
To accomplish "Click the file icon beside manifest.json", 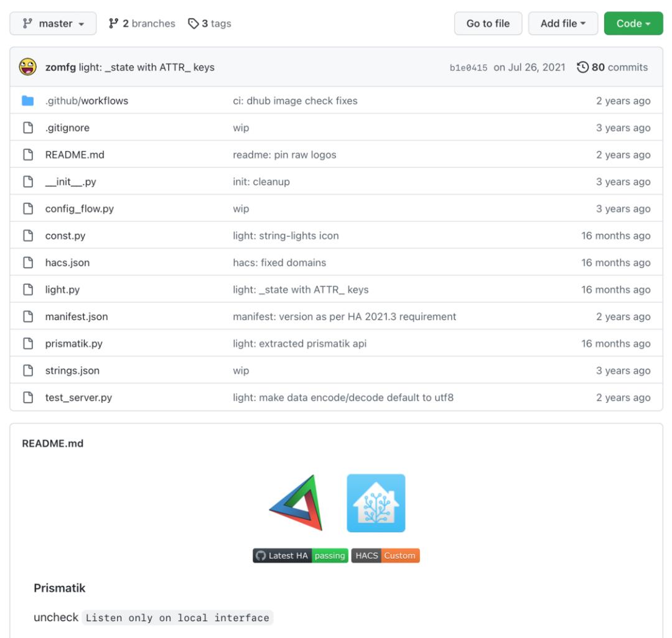I will click(x=28, y=317).
